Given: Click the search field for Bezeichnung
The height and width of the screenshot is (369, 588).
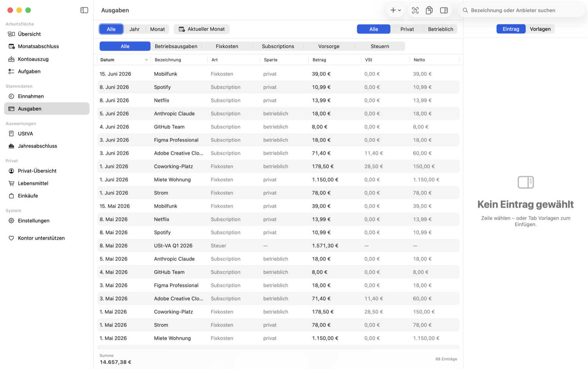Looking at the screenshot, I should pyautogui.click(x=521, y=10).
